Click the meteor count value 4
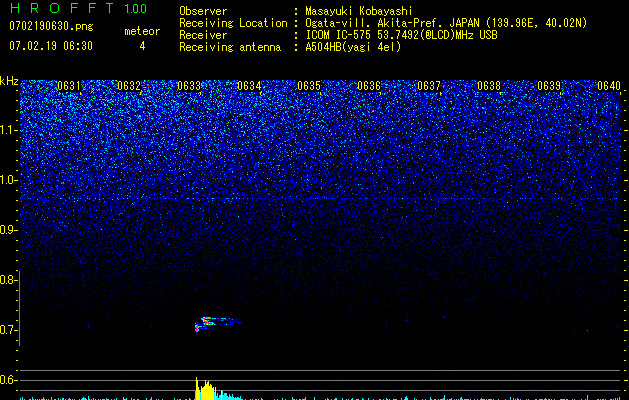Screen dimensions: 629x400 (x=142, y=46)
